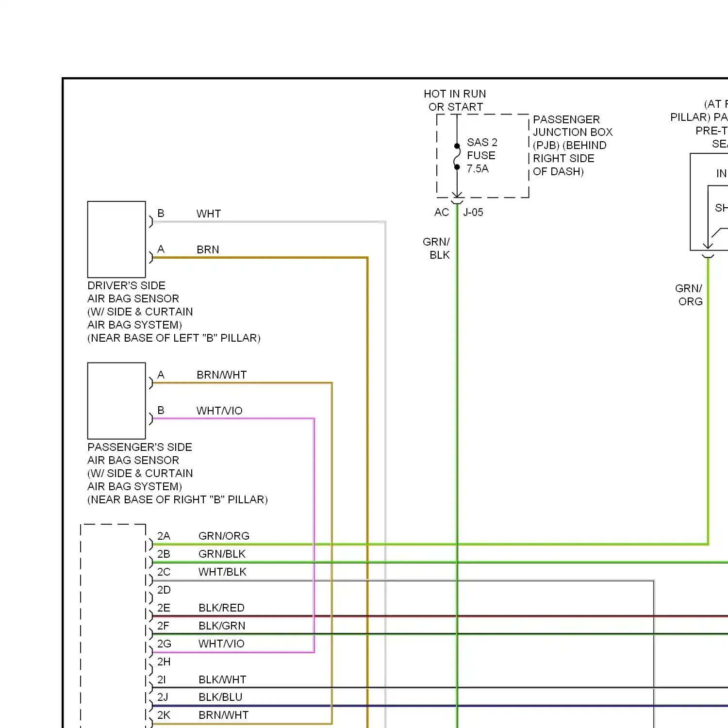
Task: Click the AC pin label below fuse
Action: pos(442,213)
